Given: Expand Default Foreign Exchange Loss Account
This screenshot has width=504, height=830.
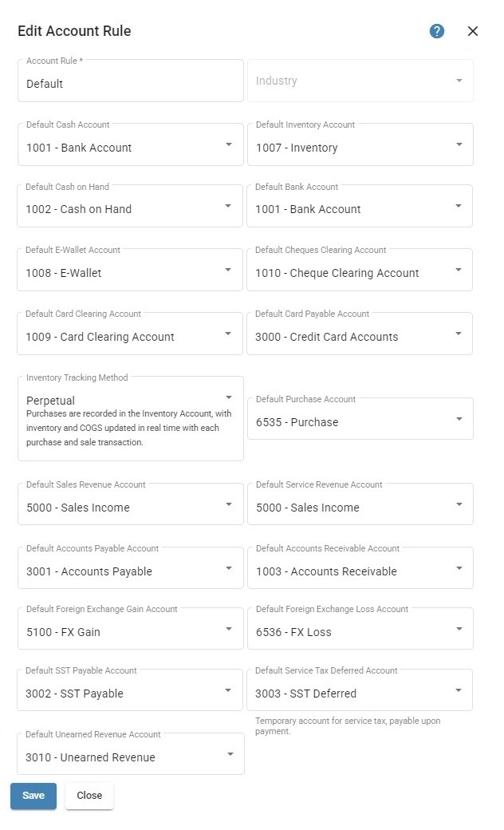Looking at the screenshot, I should pyautogui.click(x=360, y=629).
